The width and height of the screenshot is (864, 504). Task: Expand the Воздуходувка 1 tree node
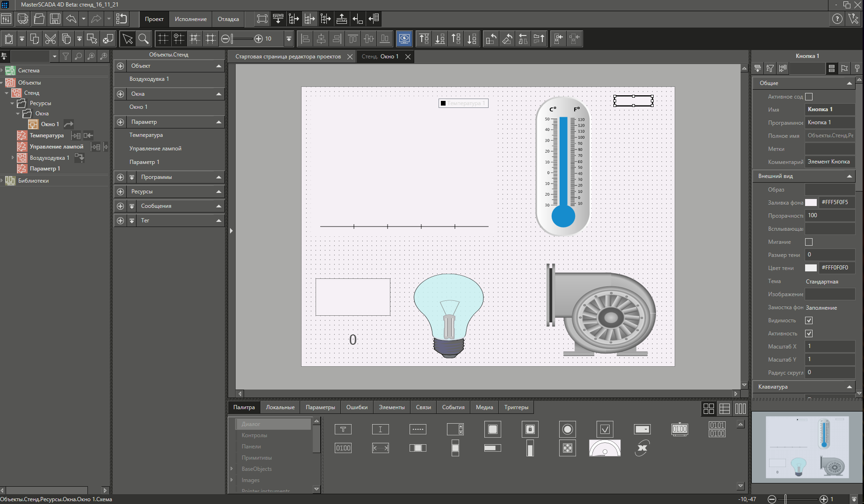(x=13, y=158)
